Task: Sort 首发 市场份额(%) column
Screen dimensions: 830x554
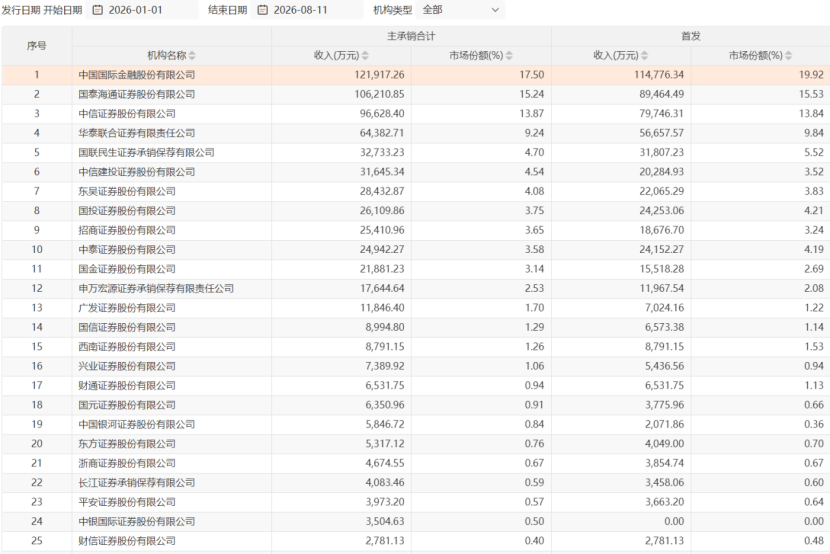Action: (x=789, y=56)
